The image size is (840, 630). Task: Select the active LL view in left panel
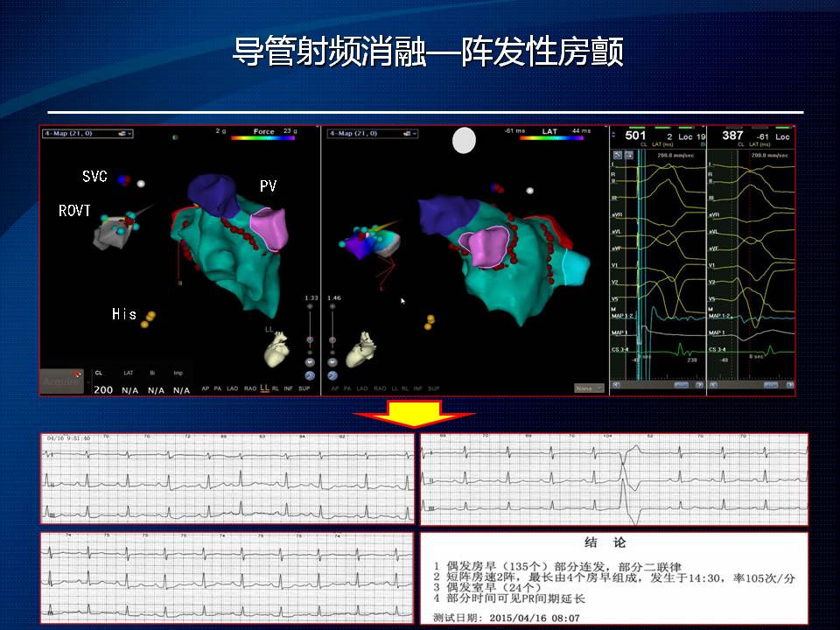(x=262, y=388)
